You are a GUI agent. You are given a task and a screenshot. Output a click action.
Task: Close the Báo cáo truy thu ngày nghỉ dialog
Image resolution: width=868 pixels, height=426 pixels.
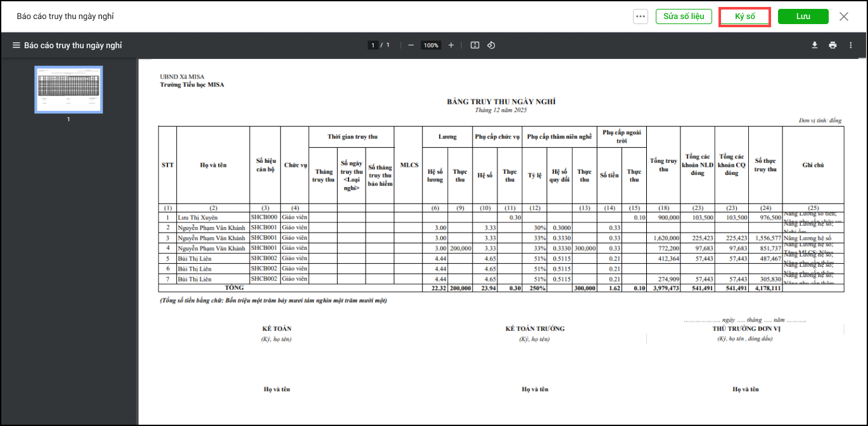point(844,16)
